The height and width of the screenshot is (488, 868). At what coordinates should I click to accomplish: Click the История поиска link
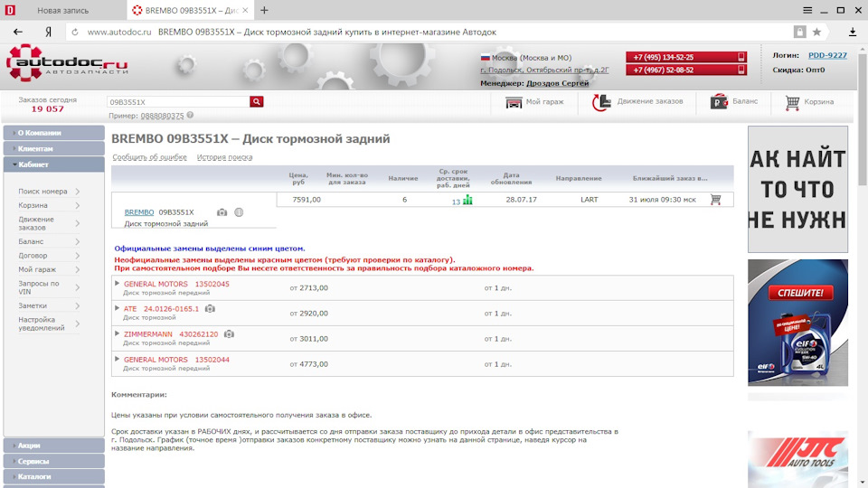coord(225,157)
